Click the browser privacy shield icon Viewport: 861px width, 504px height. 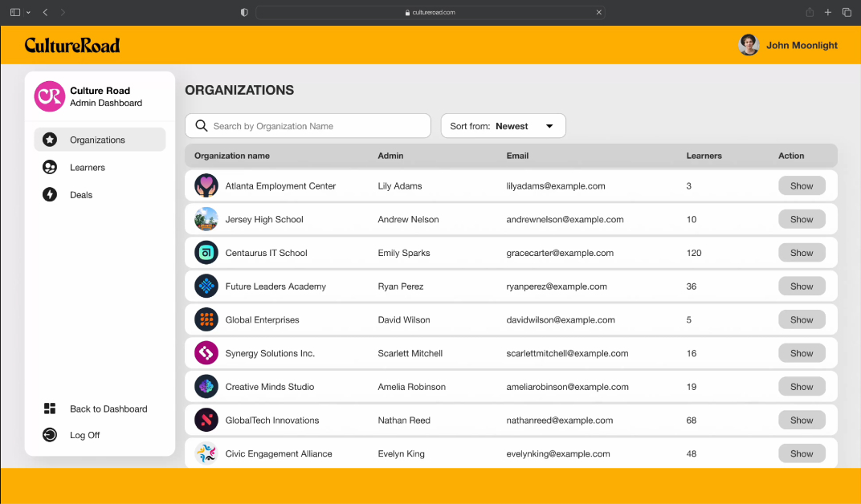[244, 12]
